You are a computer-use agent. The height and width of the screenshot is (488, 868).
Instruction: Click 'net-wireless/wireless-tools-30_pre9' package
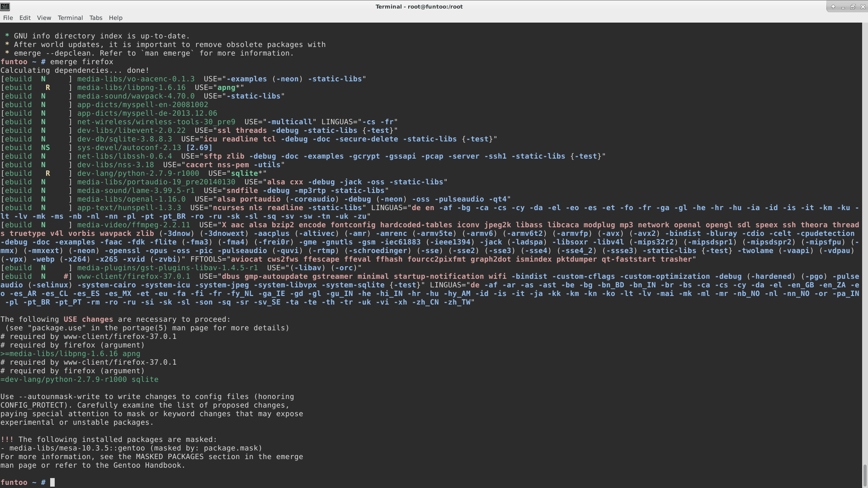156,122
